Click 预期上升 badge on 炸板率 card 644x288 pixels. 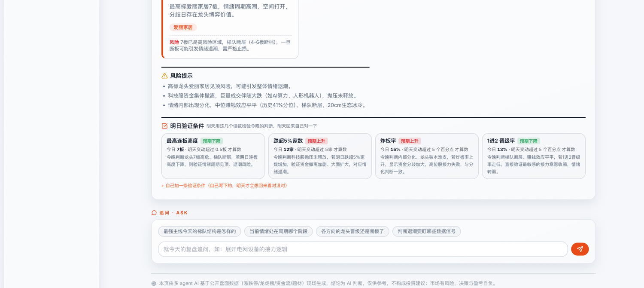click(x=410, y=141)
